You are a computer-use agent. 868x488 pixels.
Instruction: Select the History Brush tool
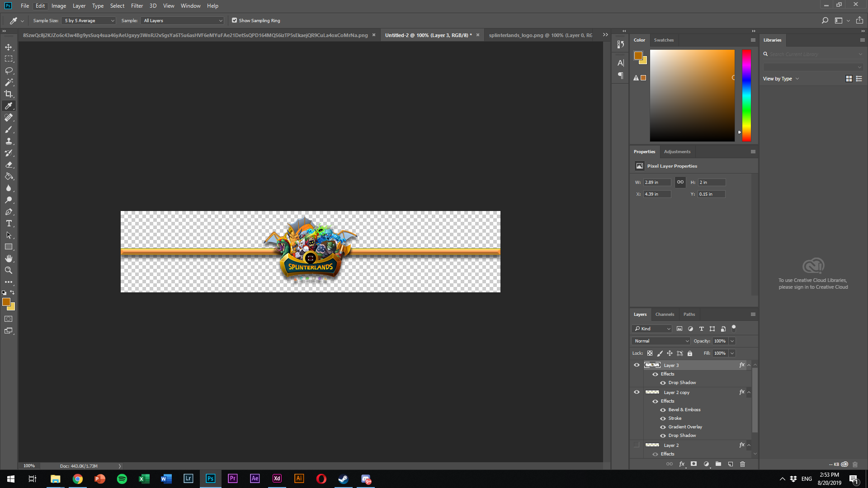[9, 153]
